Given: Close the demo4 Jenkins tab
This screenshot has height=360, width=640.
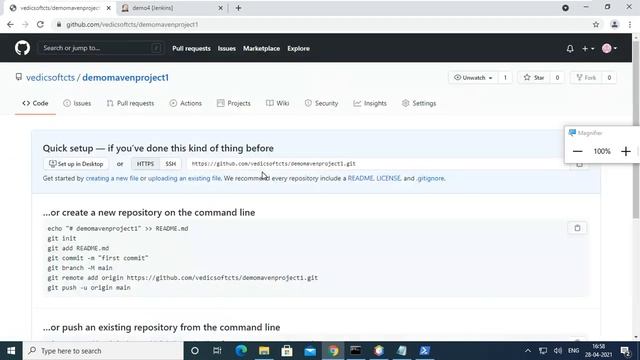Looking at the screenshot, I should 220,8.
